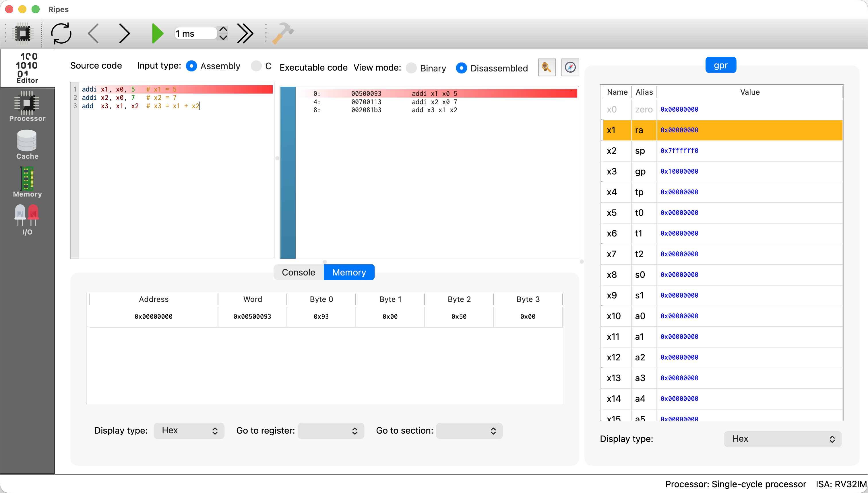Select the highlighted x1 ra register row
The width and height of the screenshot is (868, 493).
point(723,130)
